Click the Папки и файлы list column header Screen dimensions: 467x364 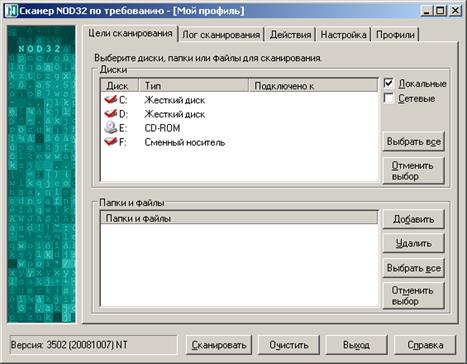point(239,218)
